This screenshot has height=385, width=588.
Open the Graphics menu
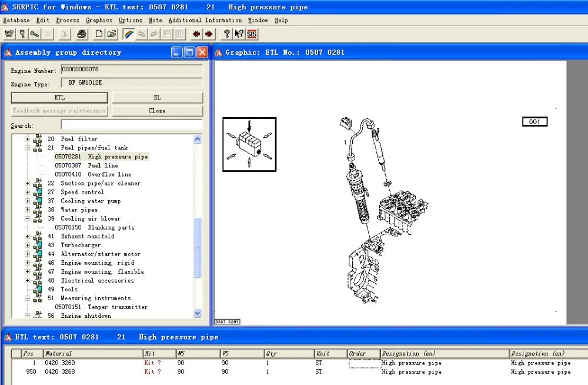[99, 20]
